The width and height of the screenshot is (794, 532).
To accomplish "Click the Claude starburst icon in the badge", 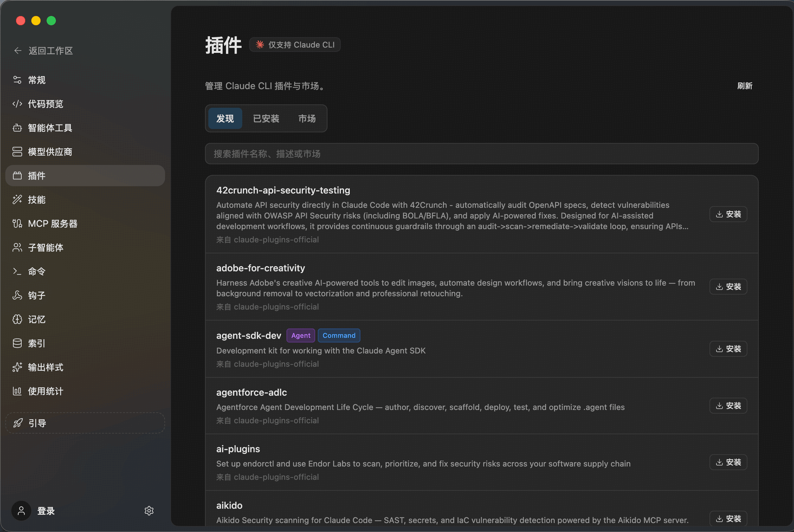I will point(260,45).
